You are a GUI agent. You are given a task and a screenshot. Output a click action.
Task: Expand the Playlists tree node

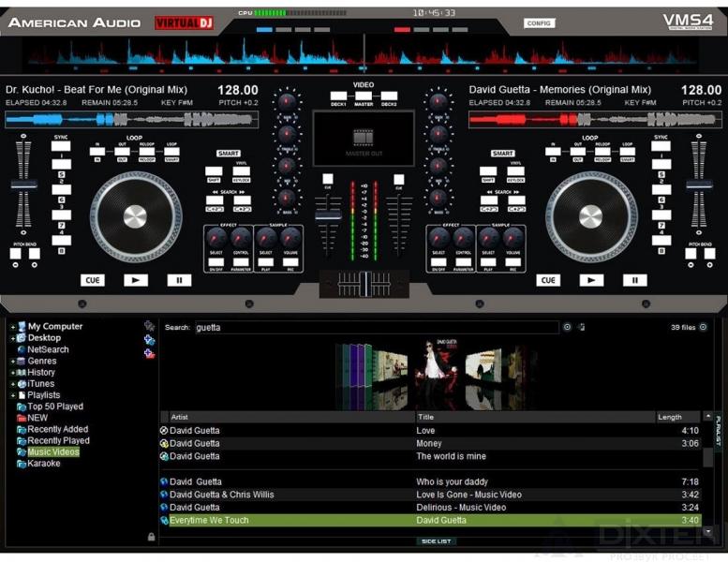pos(13,395)
